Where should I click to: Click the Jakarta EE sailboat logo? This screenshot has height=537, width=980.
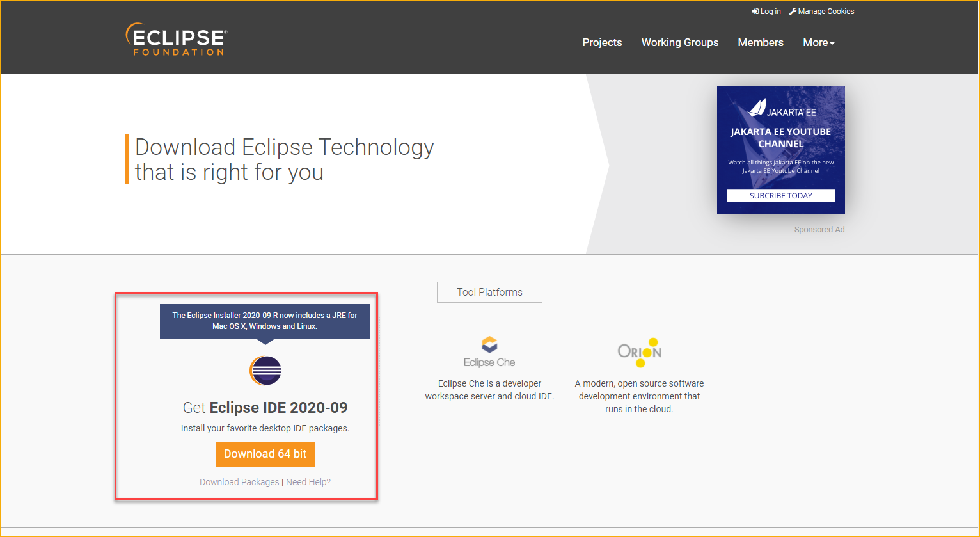pyautogui.click(x=757, y=108)
